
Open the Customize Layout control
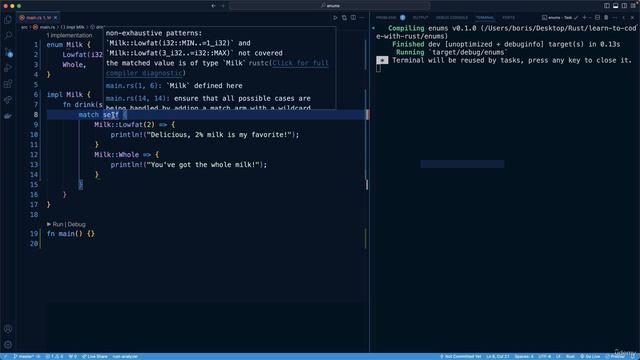633,6
